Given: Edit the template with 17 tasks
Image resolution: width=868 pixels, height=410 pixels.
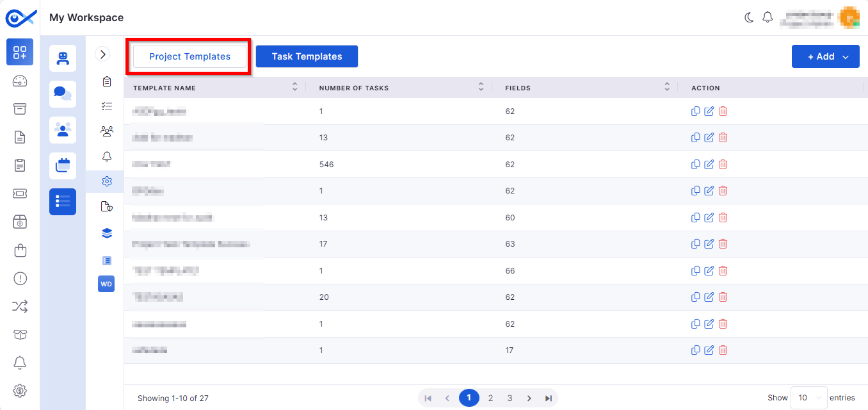Looking at the screenshot, I should (x=709, y=244).
